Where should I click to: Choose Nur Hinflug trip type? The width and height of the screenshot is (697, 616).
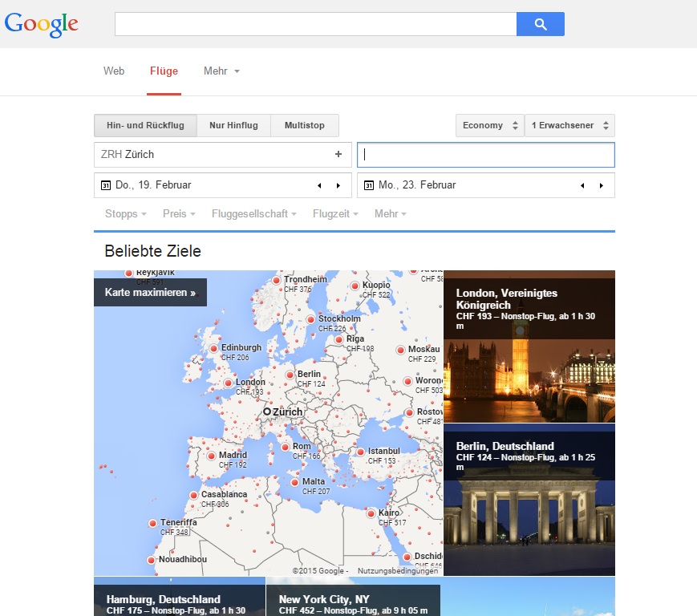(x=234, y=125)
